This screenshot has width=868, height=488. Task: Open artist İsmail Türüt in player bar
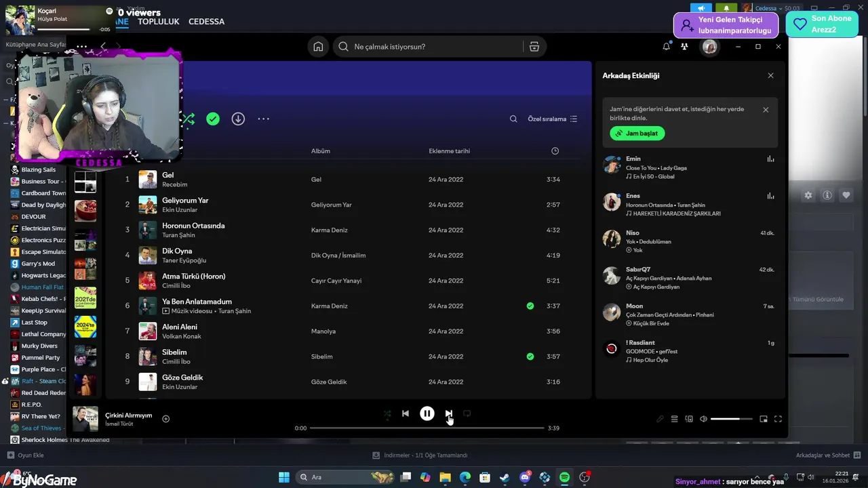pyautogui.click(x=119, y=424)
